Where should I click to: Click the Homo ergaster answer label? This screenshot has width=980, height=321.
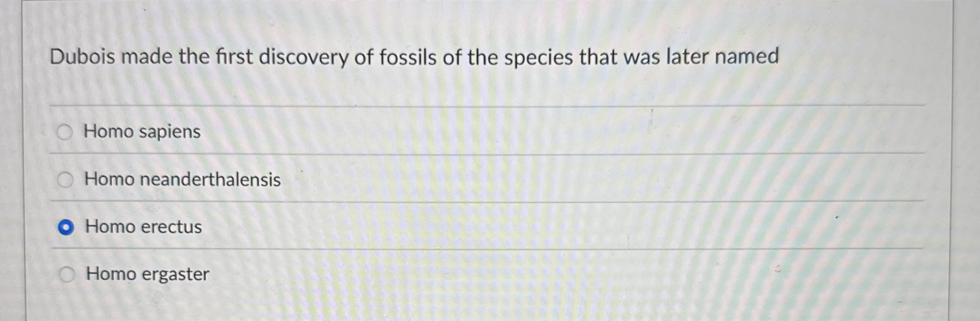(x=147, y=273)
